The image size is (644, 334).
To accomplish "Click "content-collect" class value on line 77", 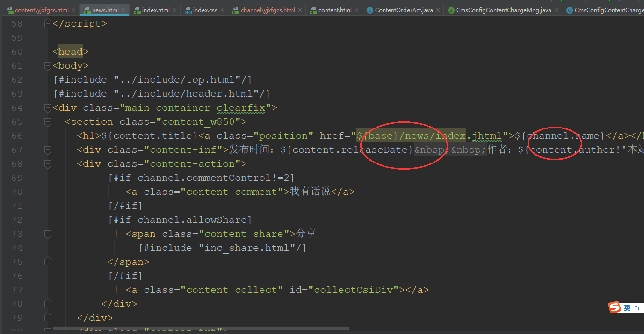I will pos(232,290).
